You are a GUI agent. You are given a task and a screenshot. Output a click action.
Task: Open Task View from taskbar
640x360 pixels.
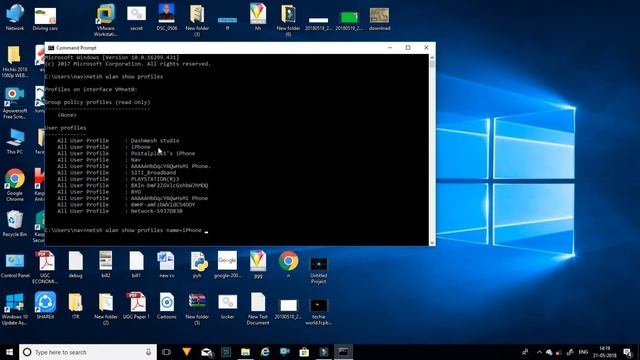pos(167,352)
